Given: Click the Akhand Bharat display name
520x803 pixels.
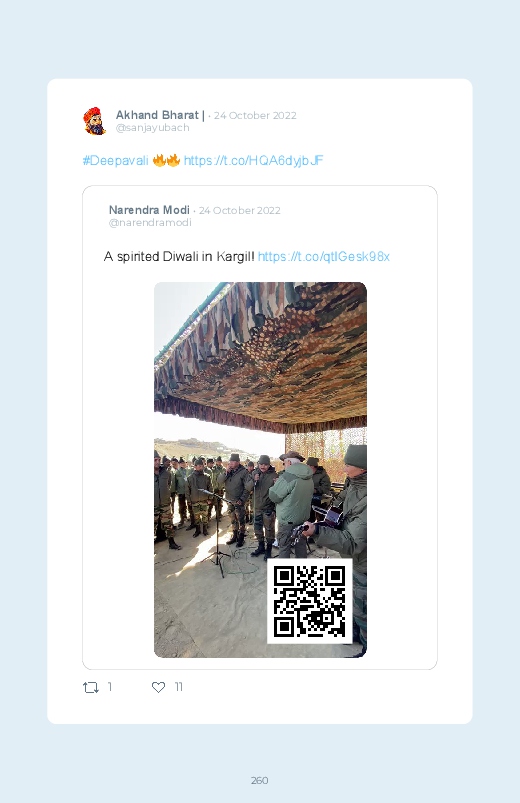Looking at the screenshot, I should (160, 115).
